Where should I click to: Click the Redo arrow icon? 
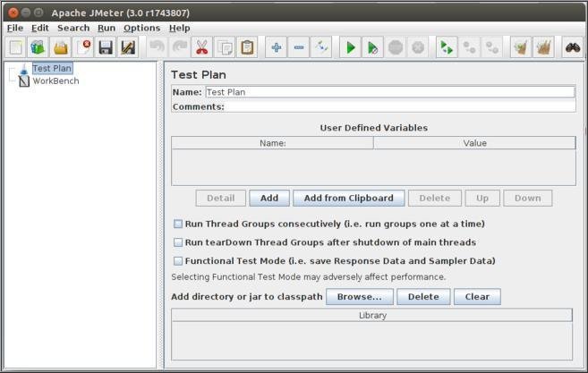click(x=180, y=47)
